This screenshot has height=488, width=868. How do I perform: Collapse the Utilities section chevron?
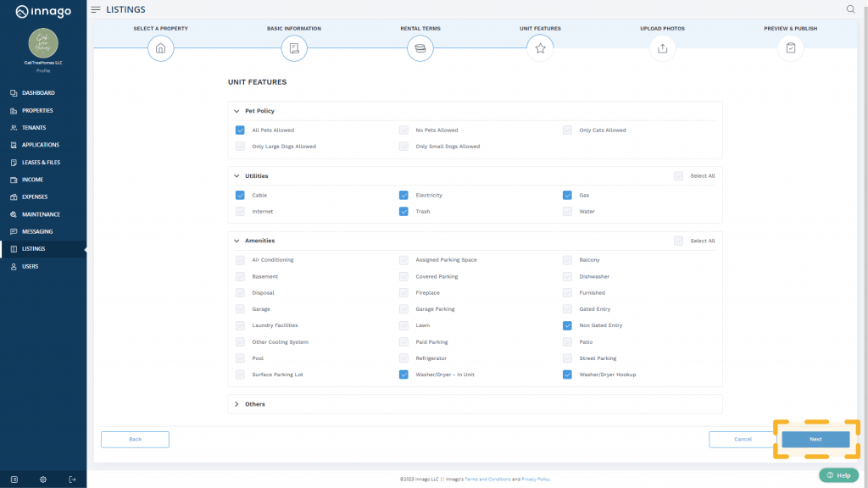[x=236, y=176]
